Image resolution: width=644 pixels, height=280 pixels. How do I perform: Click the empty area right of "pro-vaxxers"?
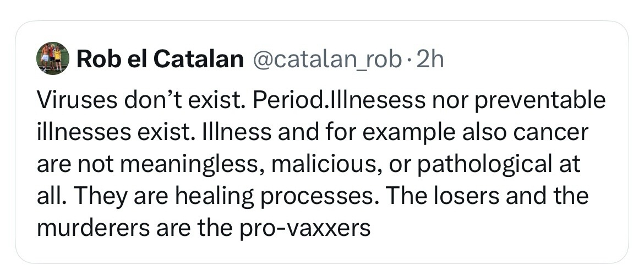click(x=495, y=228)
